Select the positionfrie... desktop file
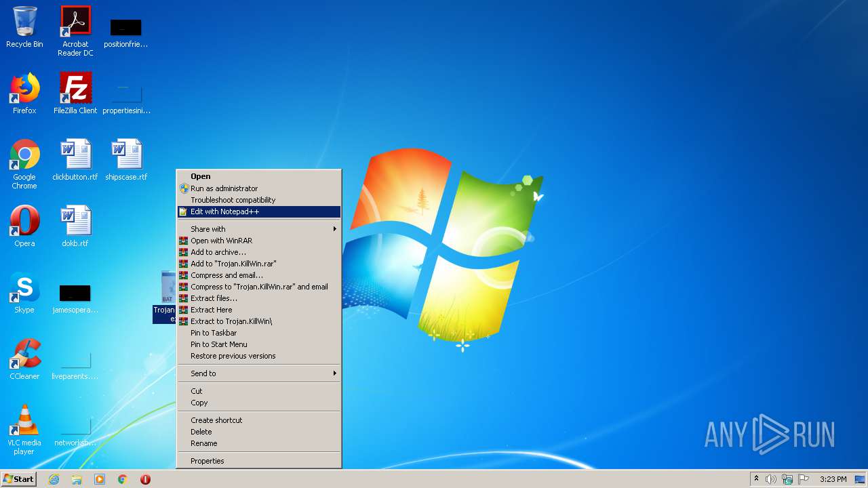 [x=125, y=32]
